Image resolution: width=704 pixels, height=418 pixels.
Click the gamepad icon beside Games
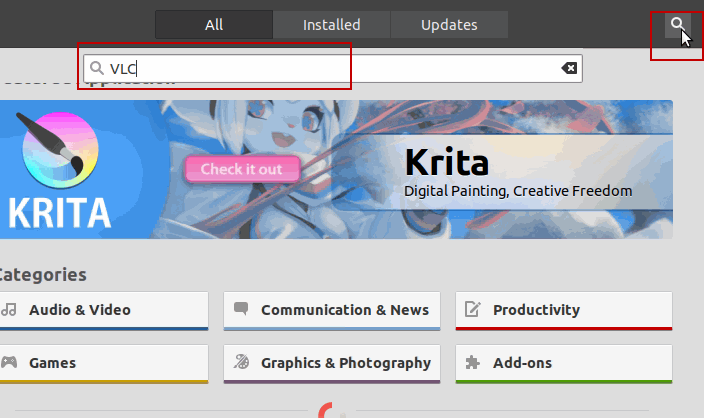(x=9, y=362)
